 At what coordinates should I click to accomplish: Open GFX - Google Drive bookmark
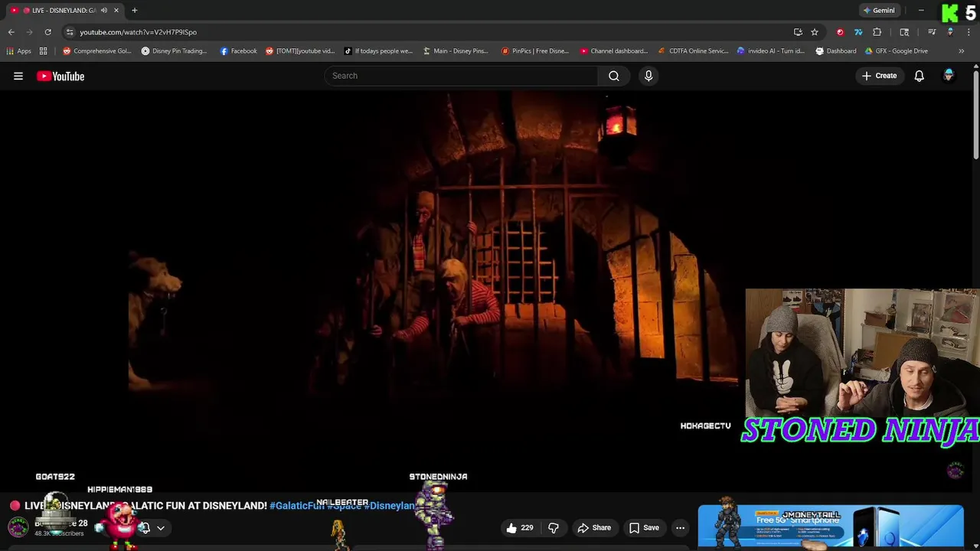coord(897,51)
